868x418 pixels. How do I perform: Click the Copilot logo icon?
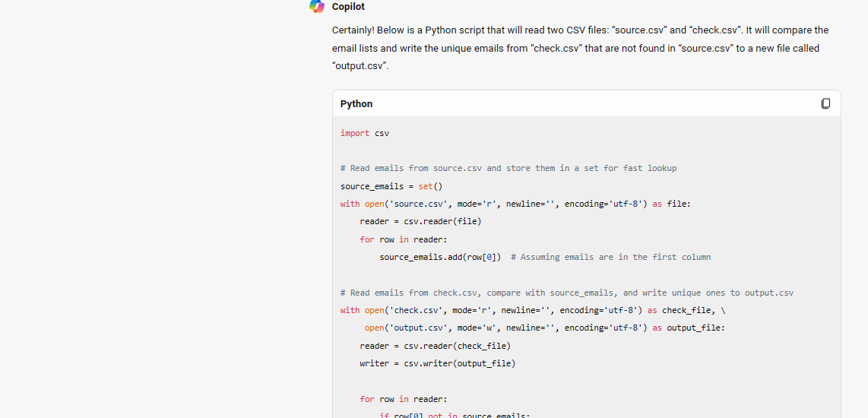click(317, 7)
